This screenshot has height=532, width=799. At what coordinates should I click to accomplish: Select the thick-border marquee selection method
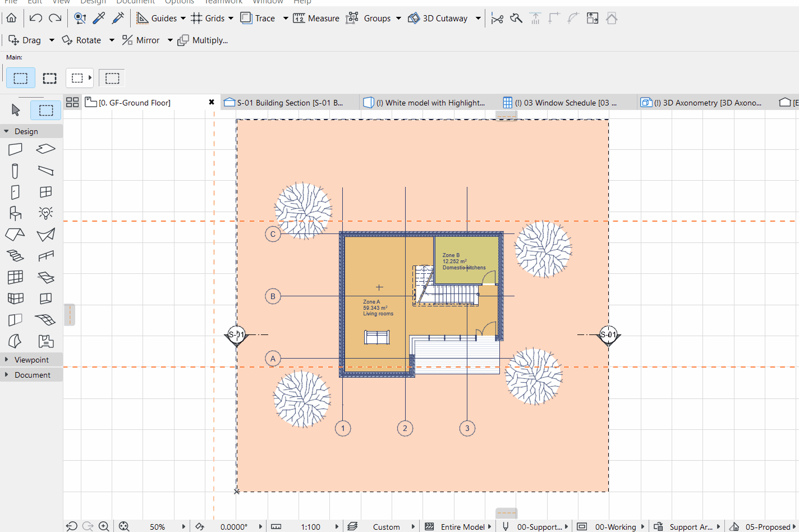pyautogui.click(x=50, y=78)
